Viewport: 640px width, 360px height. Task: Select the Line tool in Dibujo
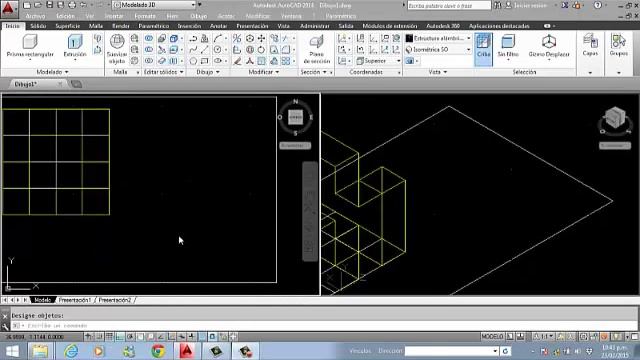[x=204, y=50]
